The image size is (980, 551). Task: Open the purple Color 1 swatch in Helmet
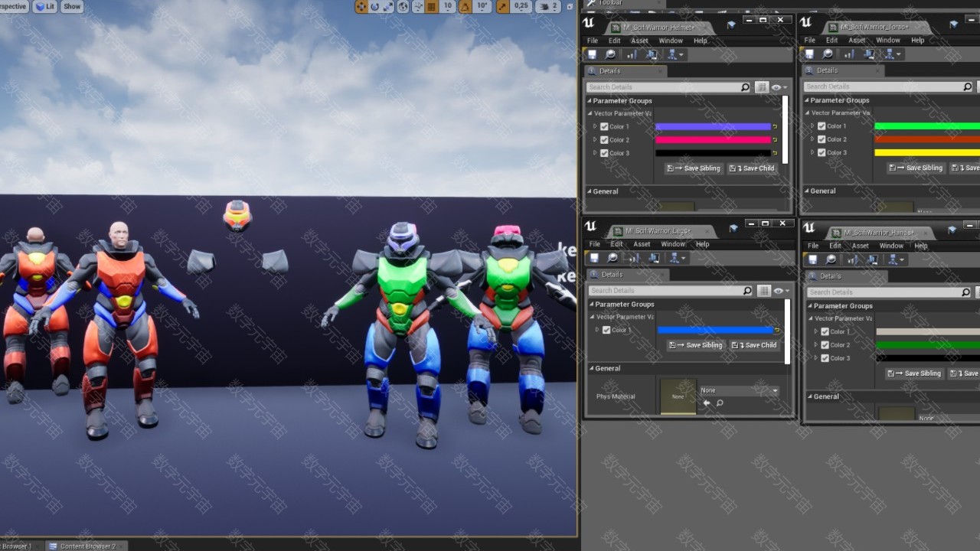click(713, 127)
